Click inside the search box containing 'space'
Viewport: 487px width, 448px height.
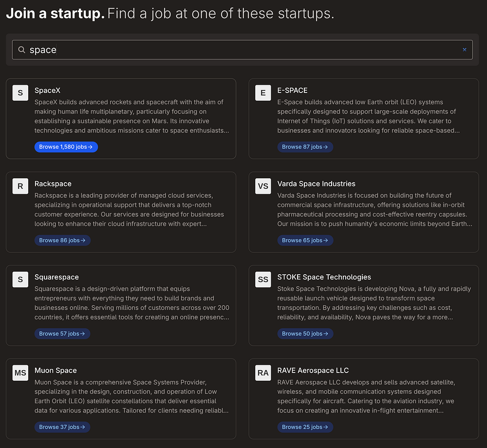click(243, 50)
